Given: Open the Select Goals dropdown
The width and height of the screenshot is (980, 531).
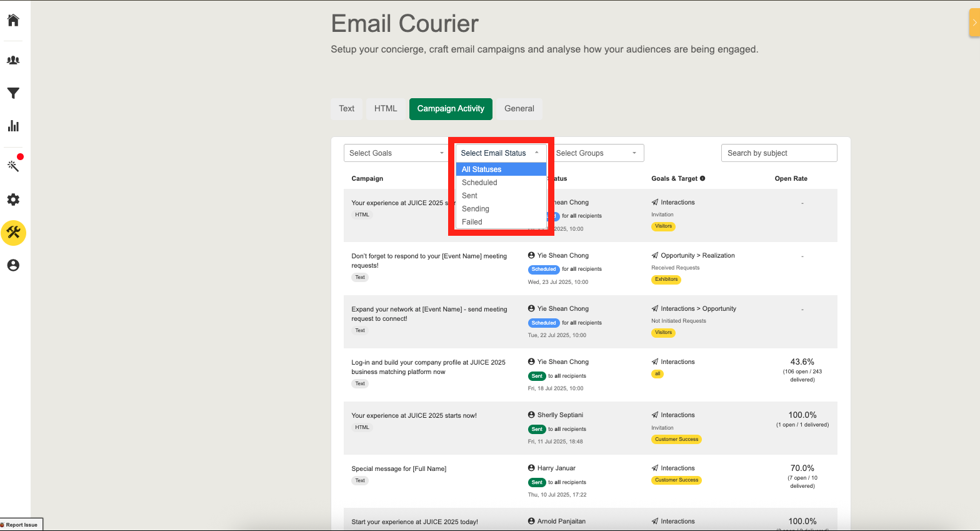Looking at the screenshot, I should [x=396, y=153].
